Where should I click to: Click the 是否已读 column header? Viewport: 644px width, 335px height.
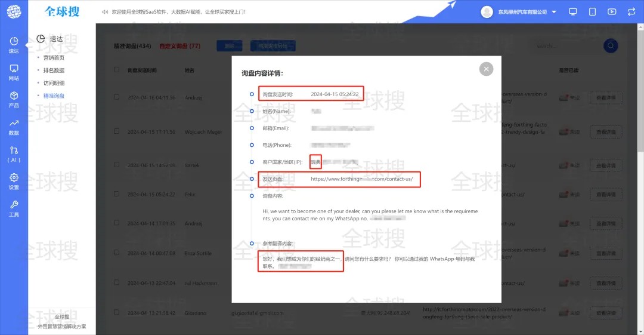coord(569,70)
